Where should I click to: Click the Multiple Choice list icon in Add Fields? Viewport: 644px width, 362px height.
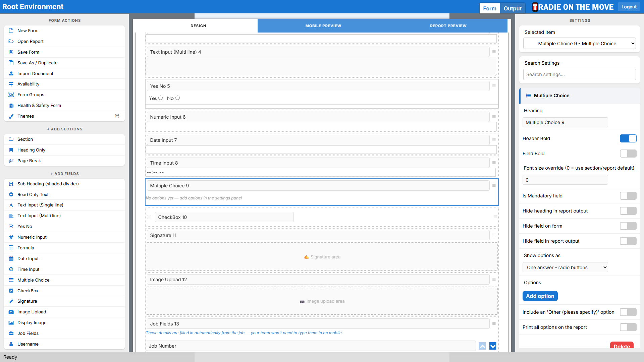(x=11, y=280)
